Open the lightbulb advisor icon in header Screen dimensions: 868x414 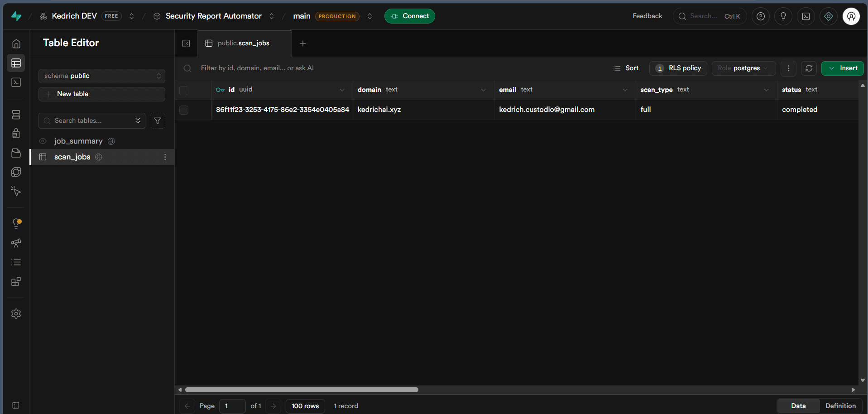(x=783, y=16)
